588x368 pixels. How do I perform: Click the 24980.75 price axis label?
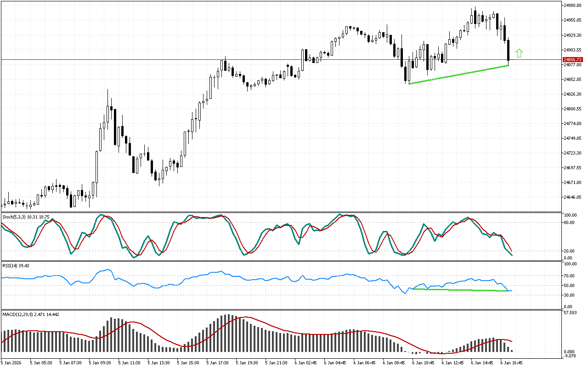[x=572, y=6]
